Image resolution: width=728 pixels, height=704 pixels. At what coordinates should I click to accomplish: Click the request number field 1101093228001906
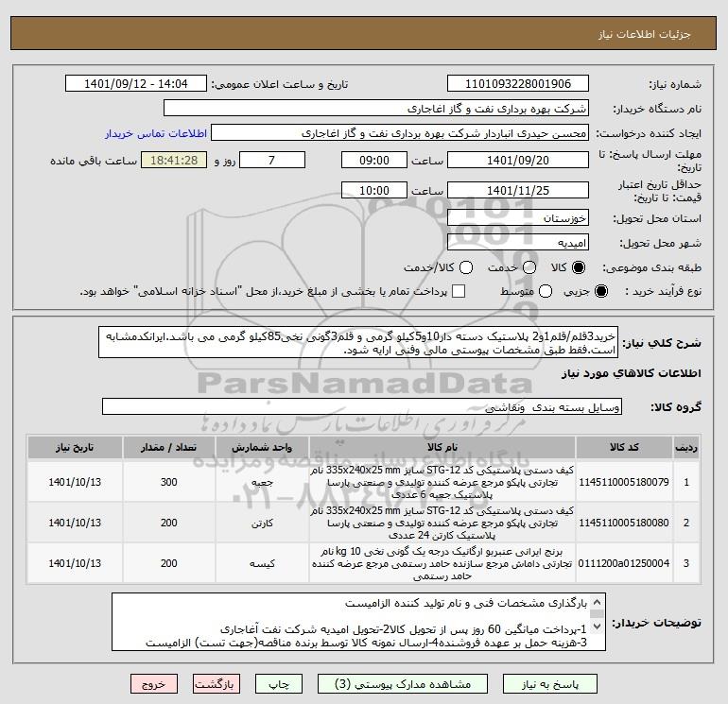click(x=518, y=84)
